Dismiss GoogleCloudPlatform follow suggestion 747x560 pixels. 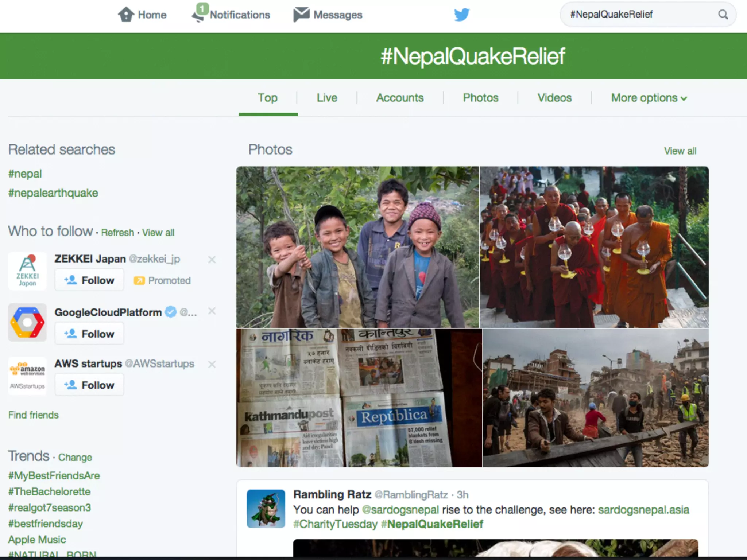click(212, 311)
